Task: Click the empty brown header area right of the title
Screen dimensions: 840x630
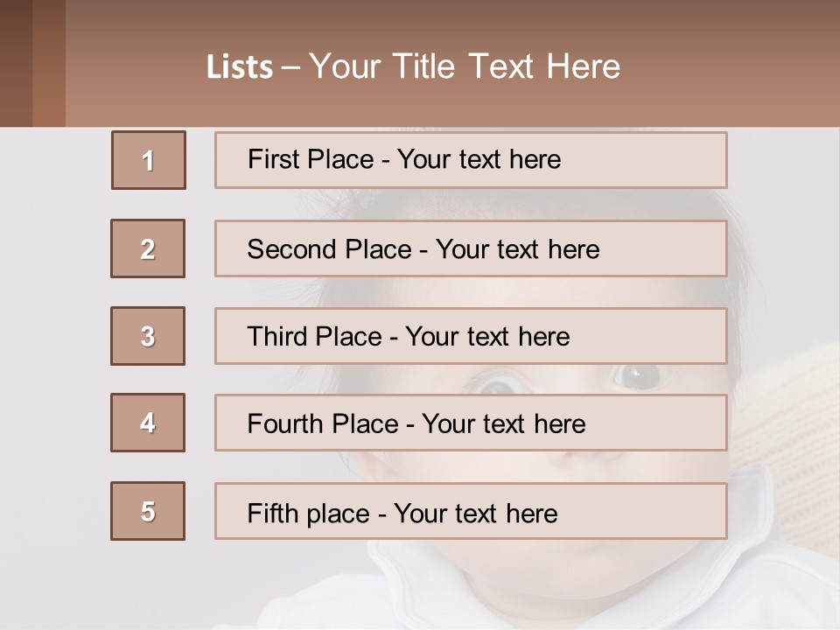Action: pos(735,66)
